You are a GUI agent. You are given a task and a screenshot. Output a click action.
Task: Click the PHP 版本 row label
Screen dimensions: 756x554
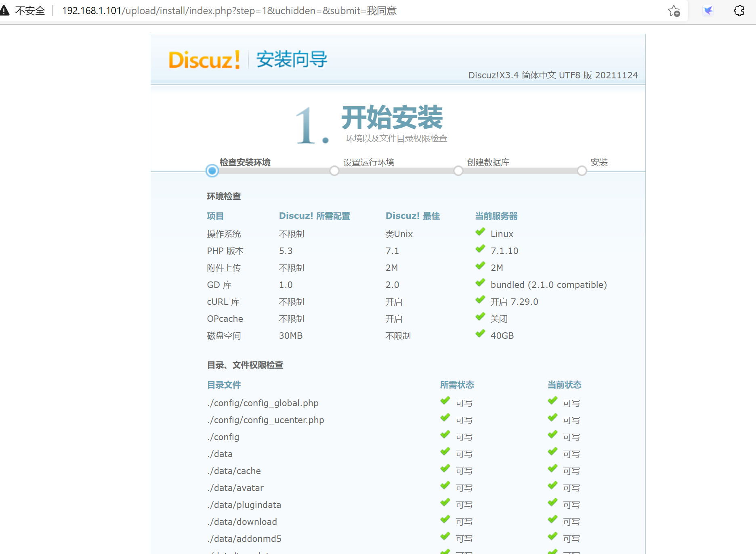pyautogui.click(x=225, y=251)
